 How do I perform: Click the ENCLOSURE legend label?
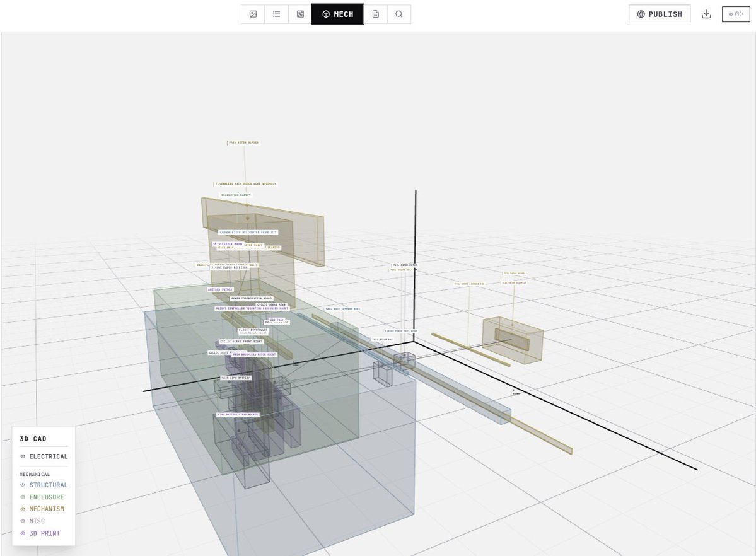pyautogui.click(x=47, y=497)
